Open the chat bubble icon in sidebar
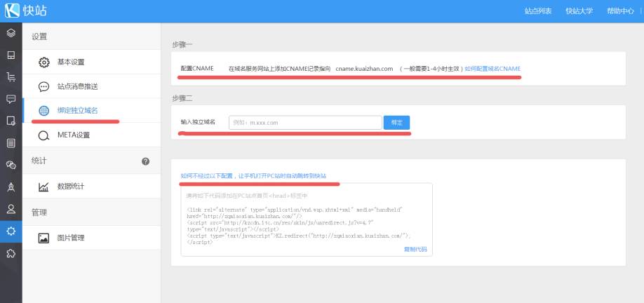This screenshot has height=303, width=644. (11, 99)
